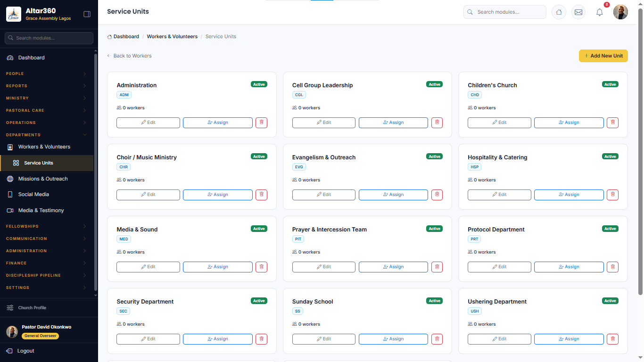Image resolution: width=644 pixels, height=362 pixels.
Task: Collapse the DEPARTMENTS sidebar section
Action: (x=46, y=135)
